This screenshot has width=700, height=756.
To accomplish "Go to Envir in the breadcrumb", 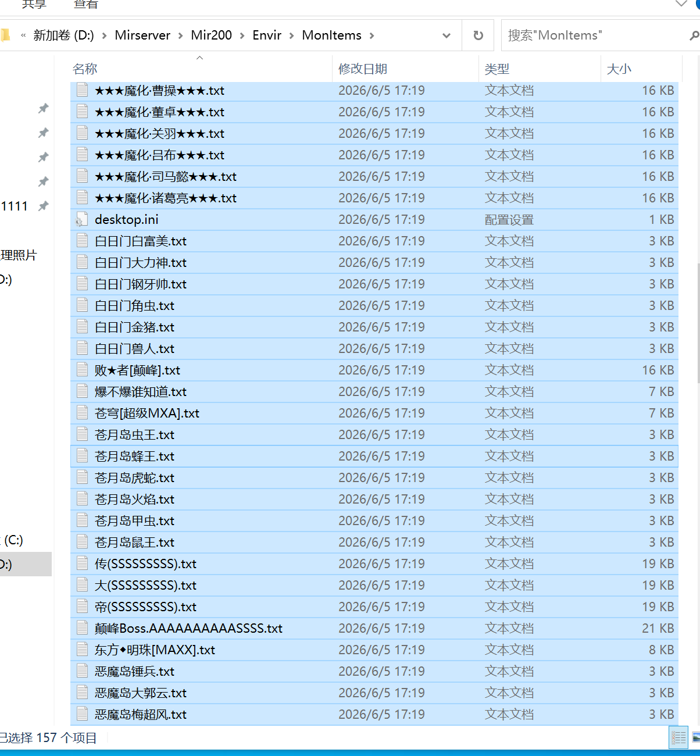I will coord(267,35).
